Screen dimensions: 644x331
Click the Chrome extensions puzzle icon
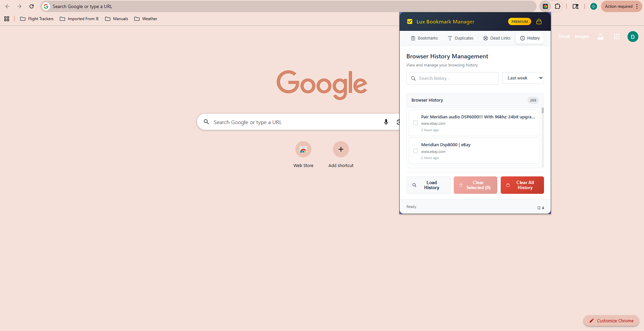pos(557,6)
